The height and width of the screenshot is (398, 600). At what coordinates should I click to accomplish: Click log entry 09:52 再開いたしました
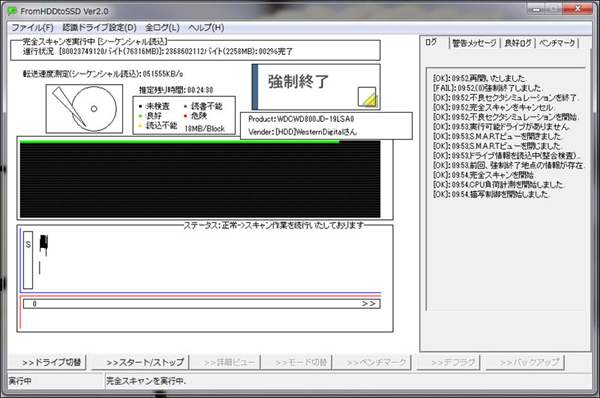(x=480, y=78)
